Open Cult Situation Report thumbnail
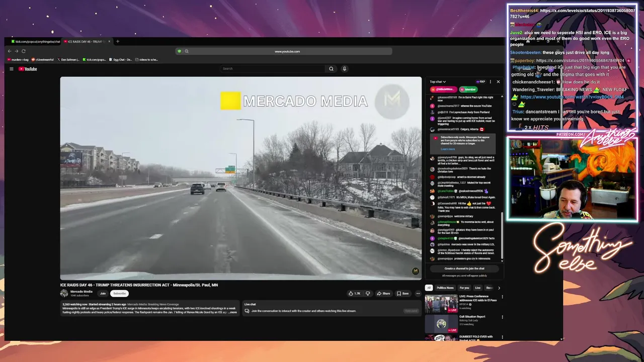 [x=441, y=324]
